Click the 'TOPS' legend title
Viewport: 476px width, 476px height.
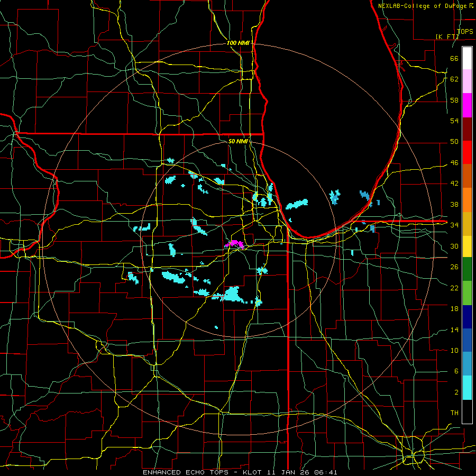[x=465, y=32]
